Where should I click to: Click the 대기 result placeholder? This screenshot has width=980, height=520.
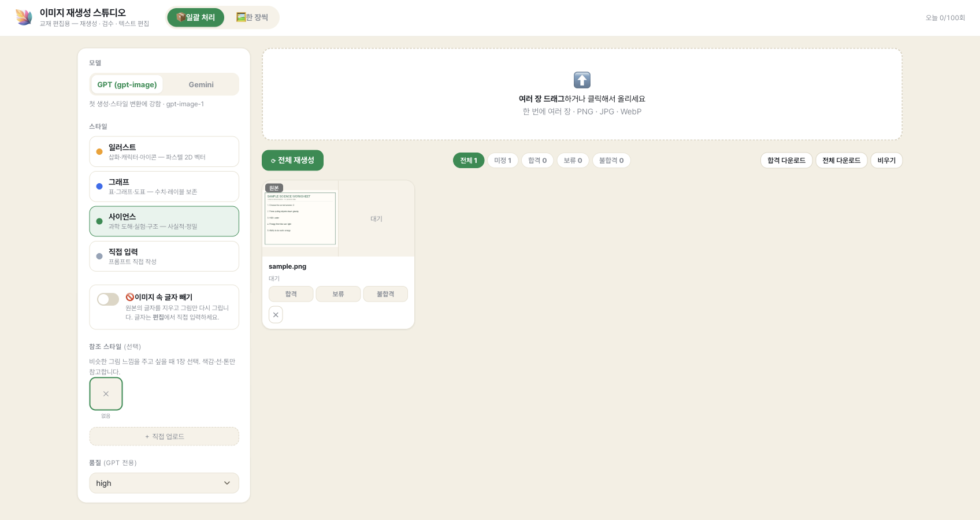pos(376,218)
